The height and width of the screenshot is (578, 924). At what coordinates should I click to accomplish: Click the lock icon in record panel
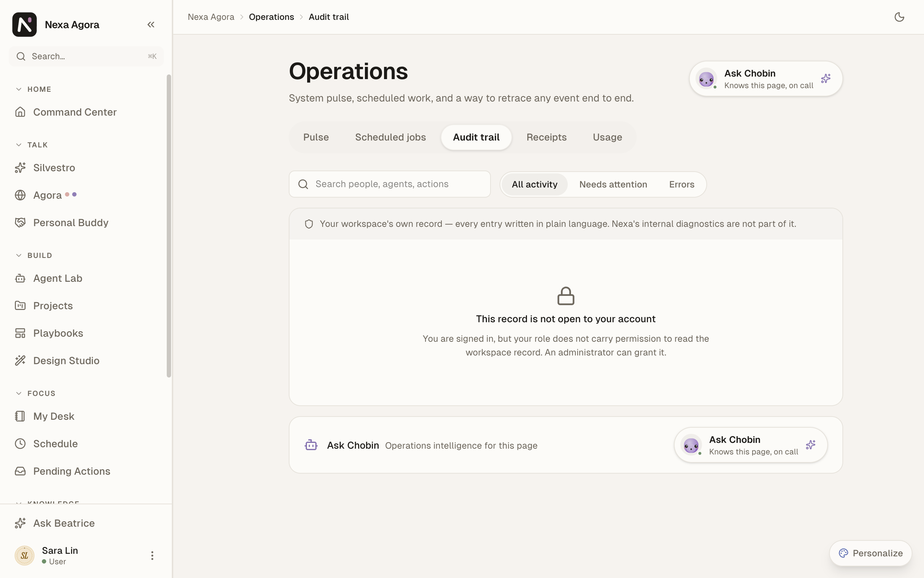pos(566,296)
